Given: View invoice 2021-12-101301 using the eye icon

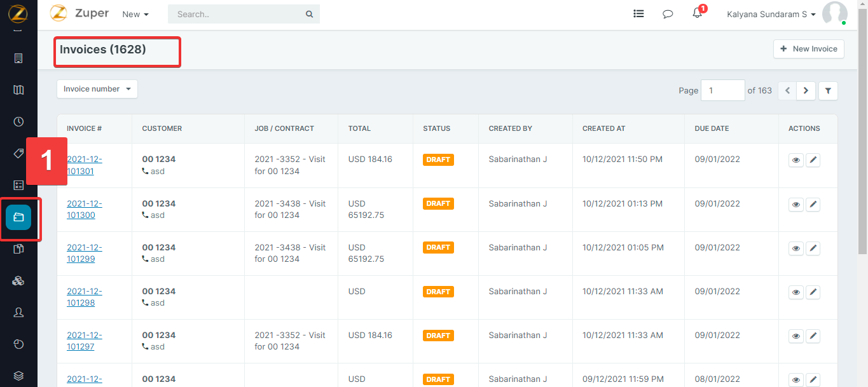Looking at the screenshot, I should click(x=796, y=161).
